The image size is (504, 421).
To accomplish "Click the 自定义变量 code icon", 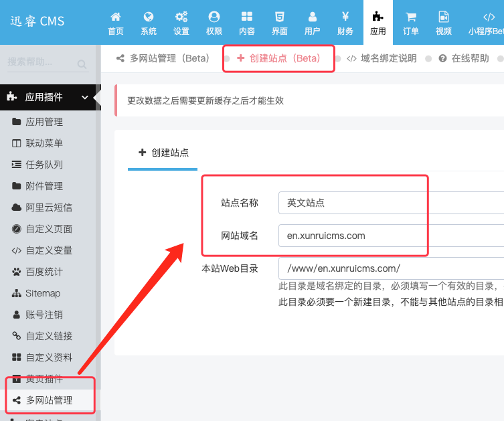I will point(16,250).
